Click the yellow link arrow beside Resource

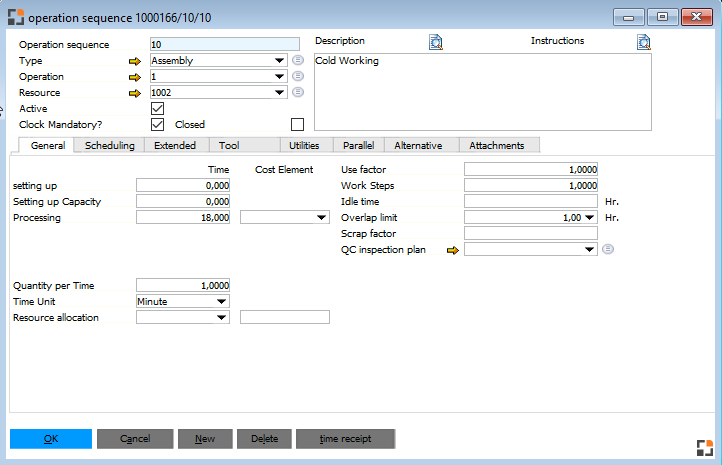(x=136, y=93)
